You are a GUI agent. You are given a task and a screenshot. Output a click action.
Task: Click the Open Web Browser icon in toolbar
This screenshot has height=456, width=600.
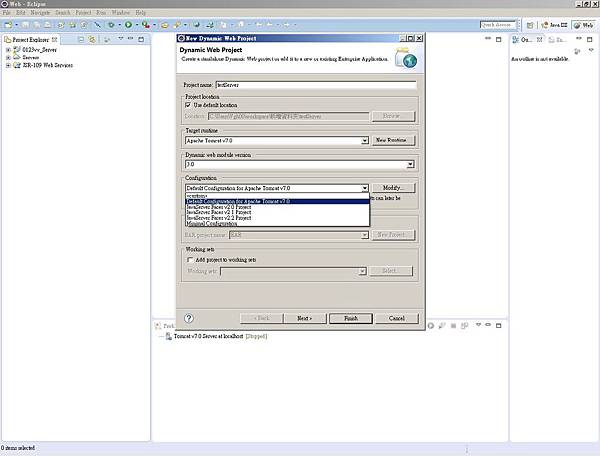click(x=197, y=25)
